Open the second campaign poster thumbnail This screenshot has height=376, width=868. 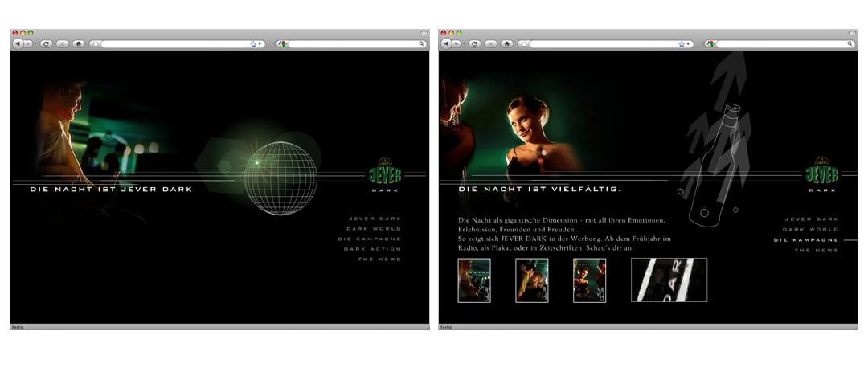532,280
